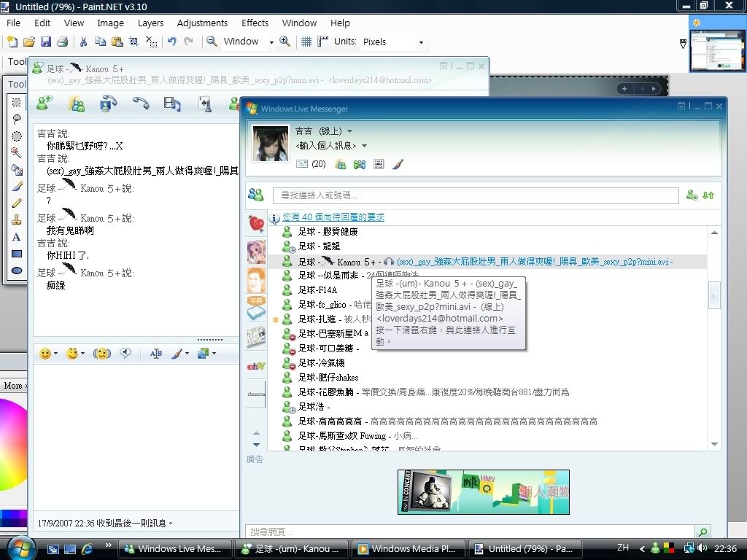Open the Help menu

click(340, 23)
